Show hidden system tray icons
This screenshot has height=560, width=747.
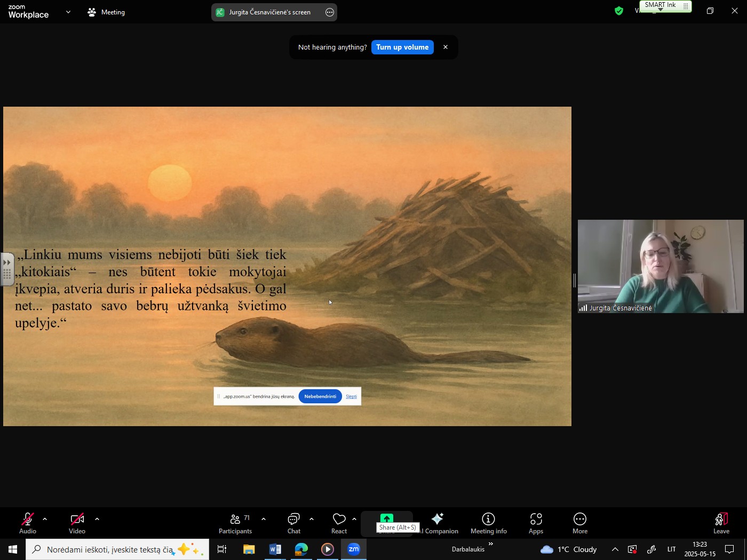tap(615, 549)
